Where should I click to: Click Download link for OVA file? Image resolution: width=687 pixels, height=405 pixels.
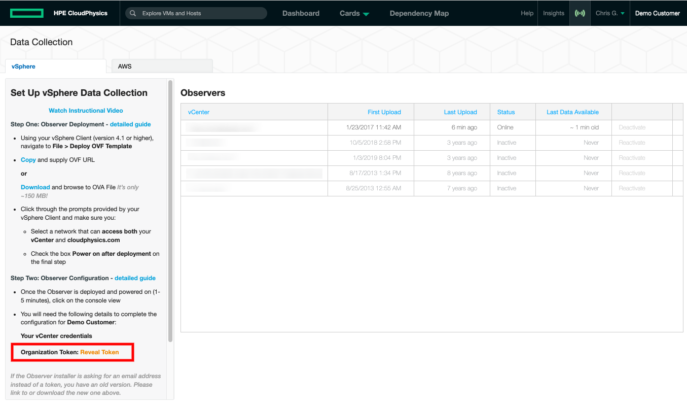pos(35,186)
